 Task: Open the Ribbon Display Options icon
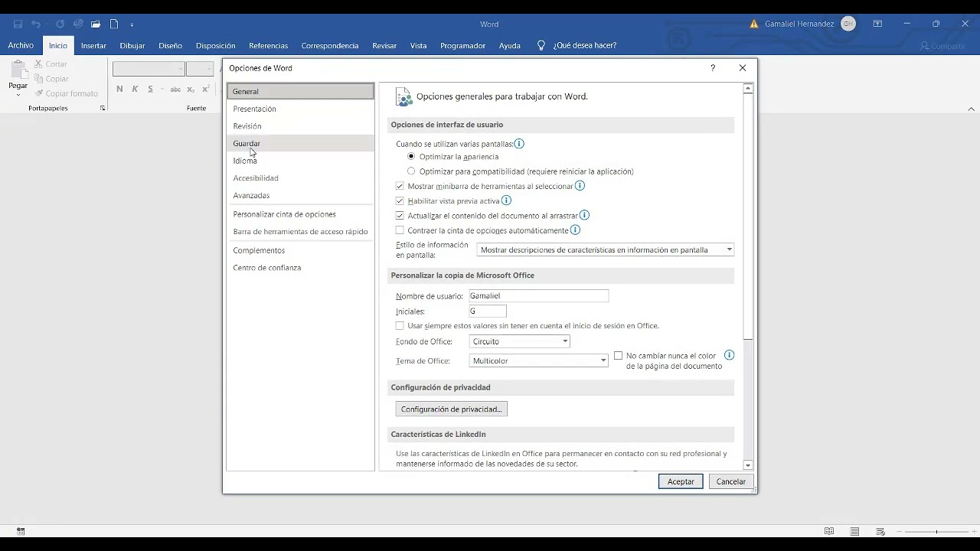click(877, 24)
